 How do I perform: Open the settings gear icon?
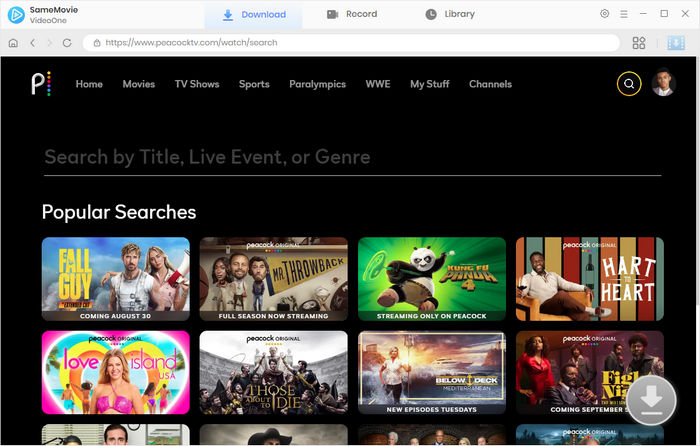(x=604, y=14)
